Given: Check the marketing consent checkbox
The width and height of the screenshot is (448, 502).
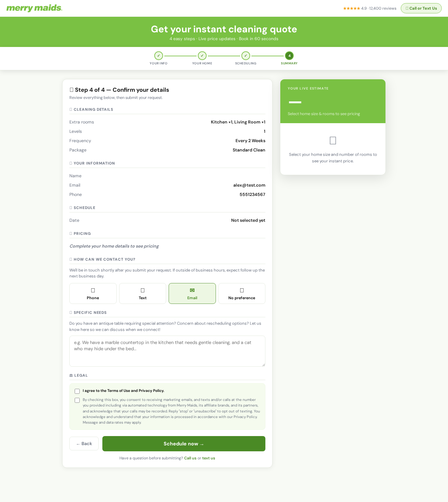Looking at the screenshot, I should [77, 400].
